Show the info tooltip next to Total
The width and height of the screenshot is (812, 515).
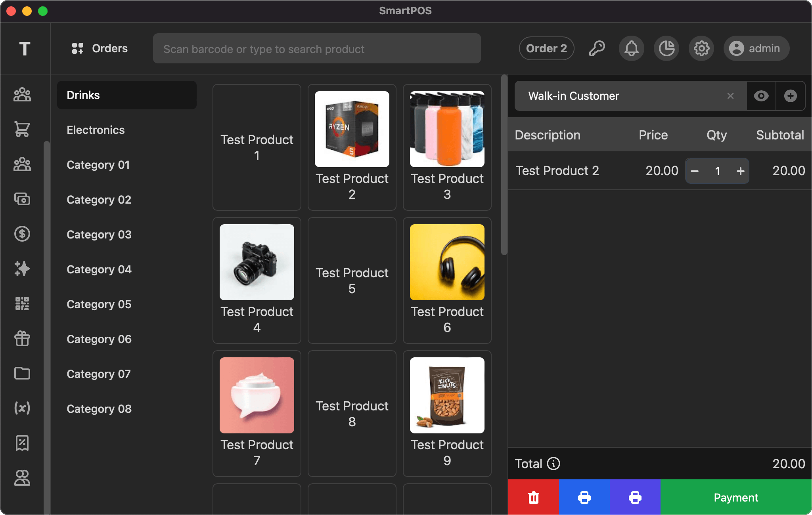pos(553,463)
